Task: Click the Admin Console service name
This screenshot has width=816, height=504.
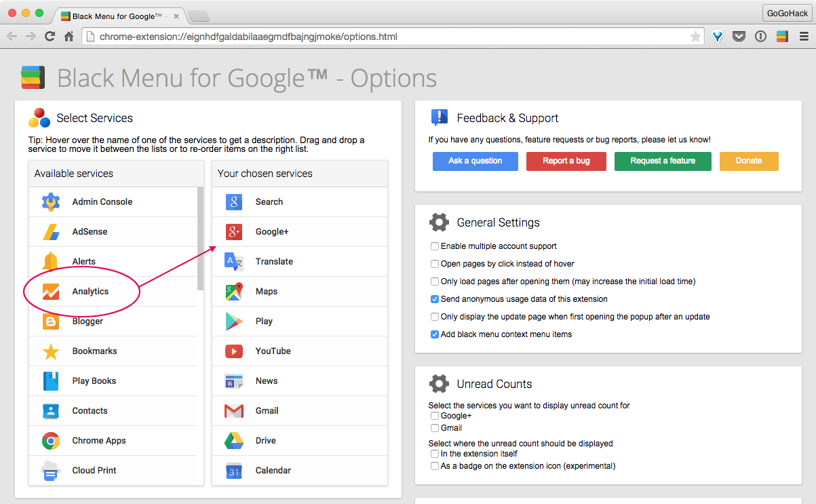Action: point(102,202)
